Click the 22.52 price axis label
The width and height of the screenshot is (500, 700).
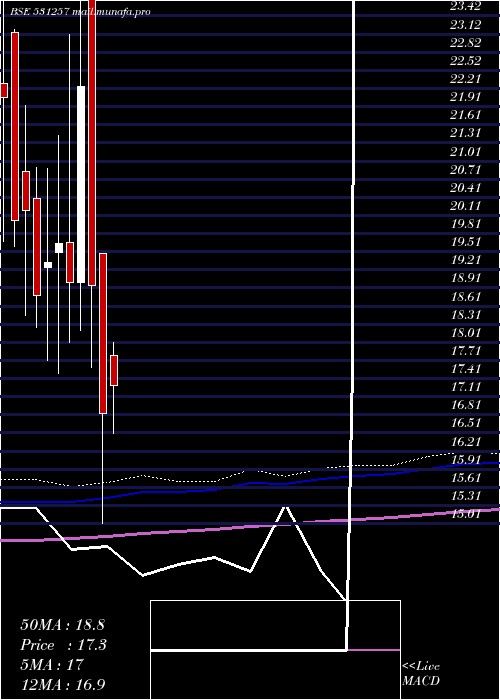point(465,61)
